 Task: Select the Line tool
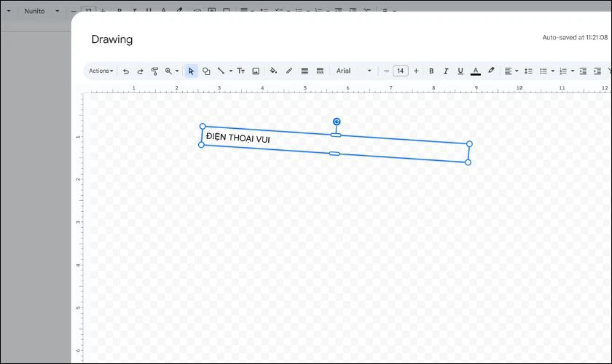[221, 71]
